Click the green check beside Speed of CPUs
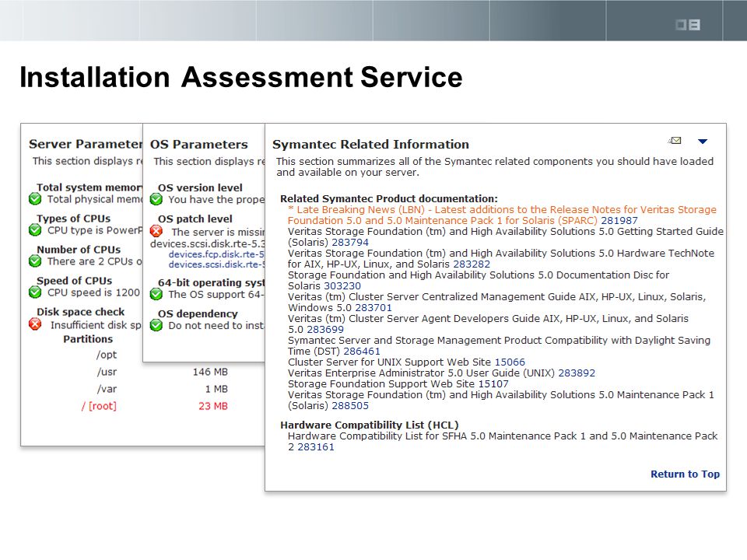Screen dimensions: 747x560 pos(35,292)
